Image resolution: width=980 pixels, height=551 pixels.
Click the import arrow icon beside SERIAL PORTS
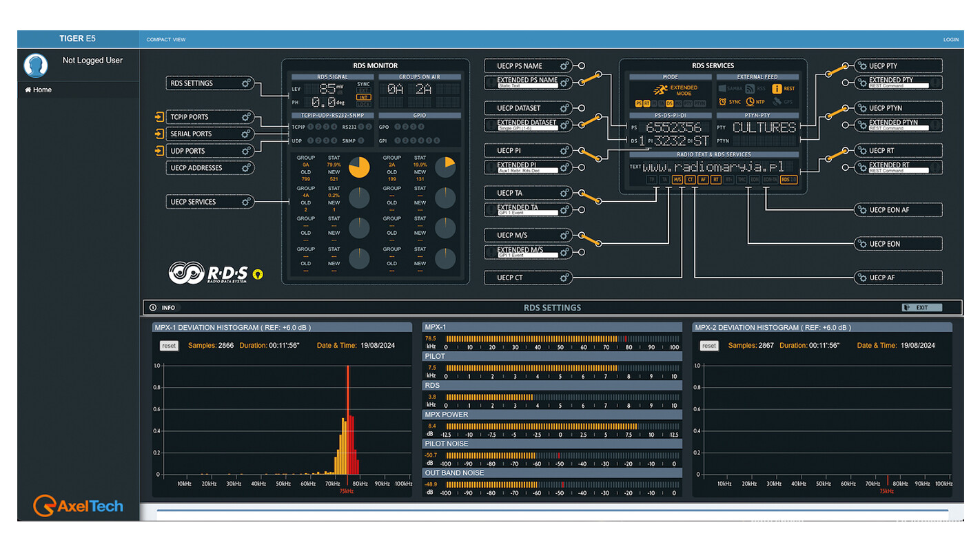pyautogui.click(x=160, y=134)
